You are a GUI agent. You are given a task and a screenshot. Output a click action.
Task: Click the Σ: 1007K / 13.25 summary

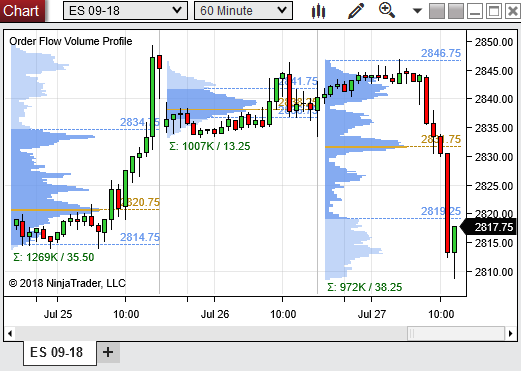(x=210, y=146)
